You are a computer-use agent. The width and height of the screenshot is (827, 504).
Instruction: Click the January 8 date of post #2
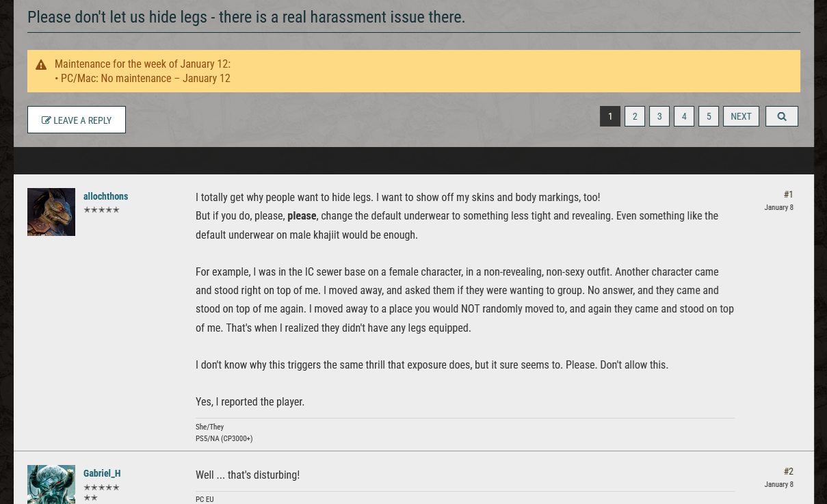click(x=779, y=484)
